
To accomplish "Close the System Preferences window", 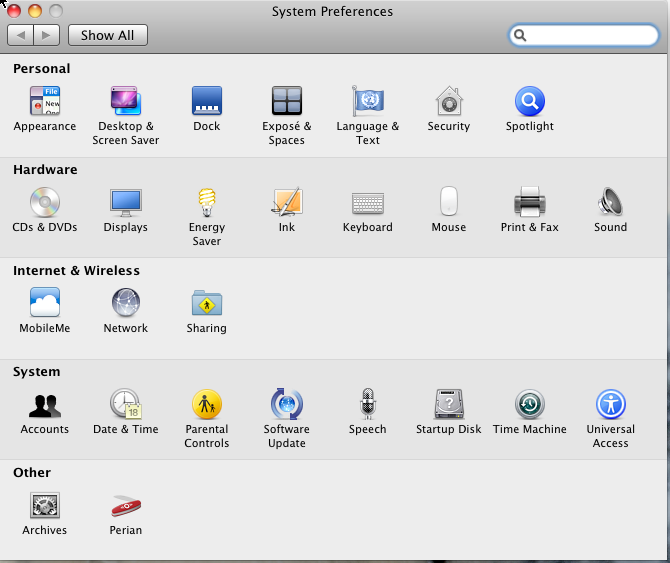I will 14,11.
